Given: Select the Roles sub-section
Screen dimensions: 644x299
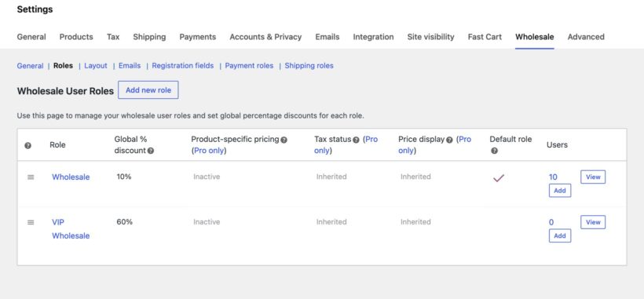Looking at the screenshot, I should coord(64,66).
